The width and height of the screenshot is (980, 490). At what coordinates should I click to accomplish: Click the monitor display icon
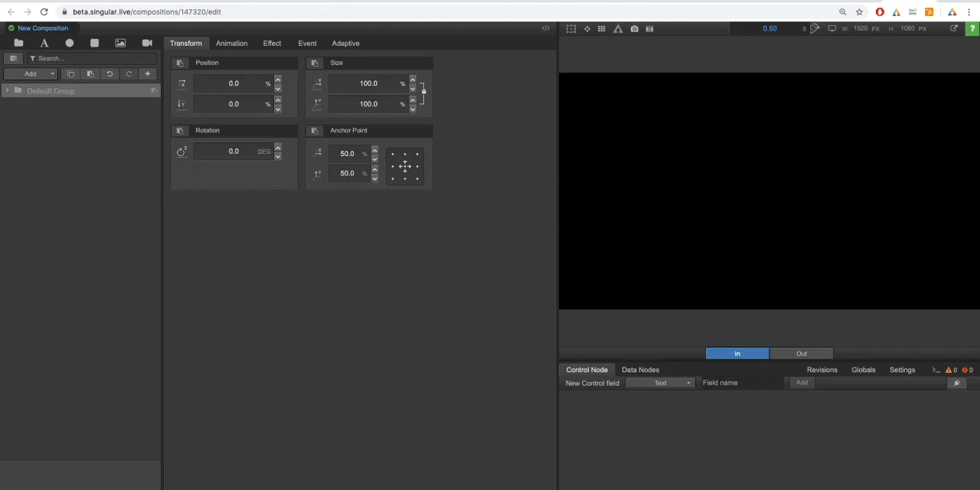coord(832,28)
